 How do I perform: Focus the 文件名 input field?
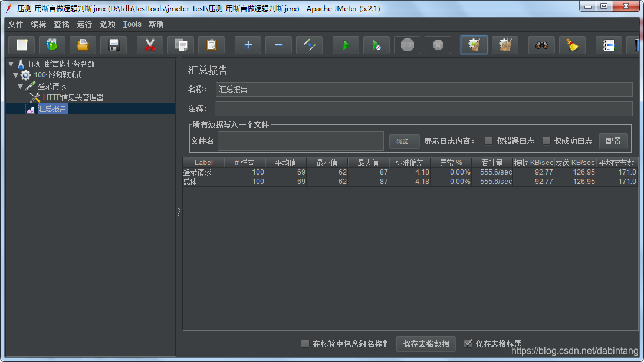click(x=301, y=141)
